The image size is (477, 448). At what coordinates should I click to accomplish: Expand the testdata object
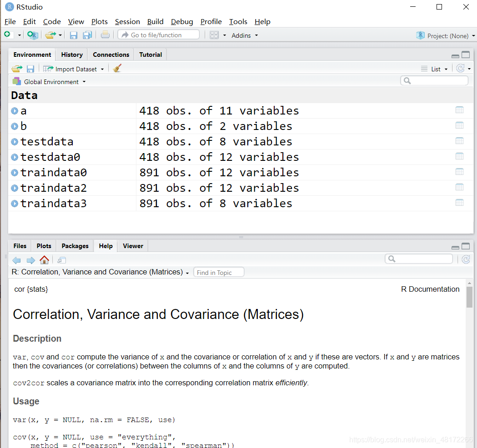(15, 142)
